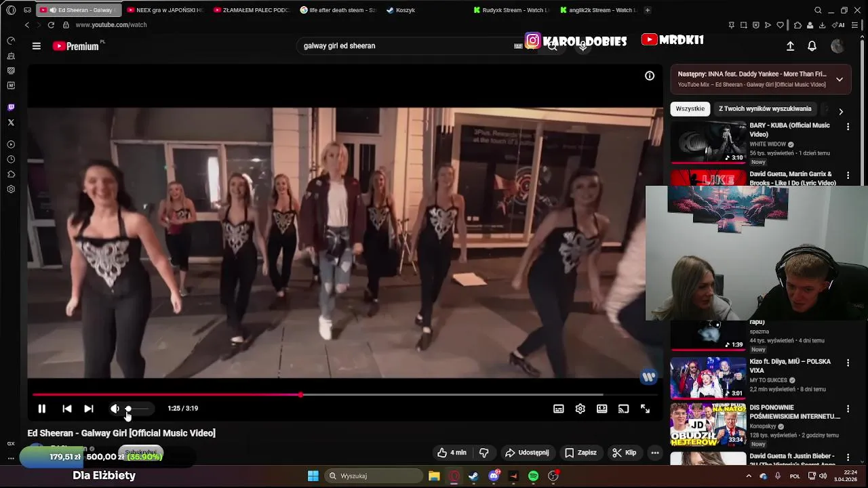This screenshot has width=868, height=488.
Task: Reload the page
Action: pos(51,25)
